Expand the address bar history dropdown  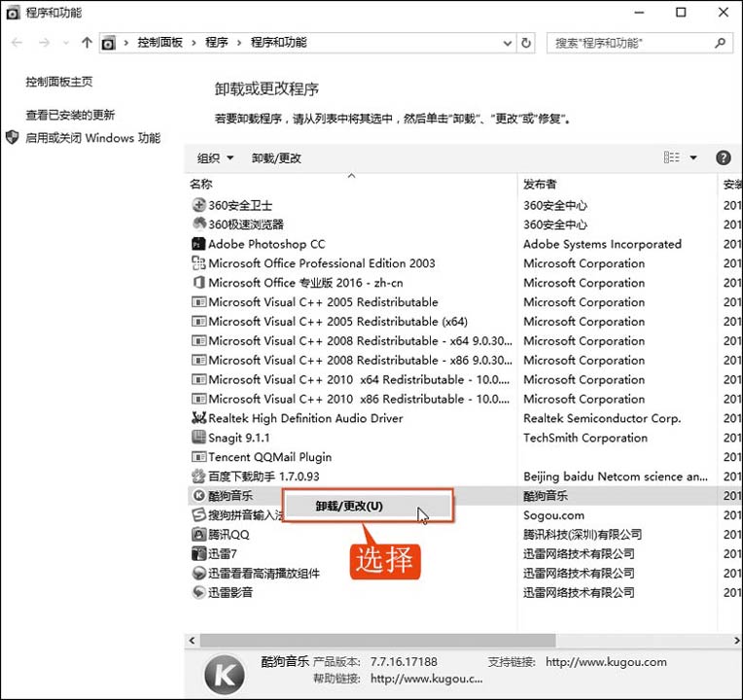click(x=507, y=43)
